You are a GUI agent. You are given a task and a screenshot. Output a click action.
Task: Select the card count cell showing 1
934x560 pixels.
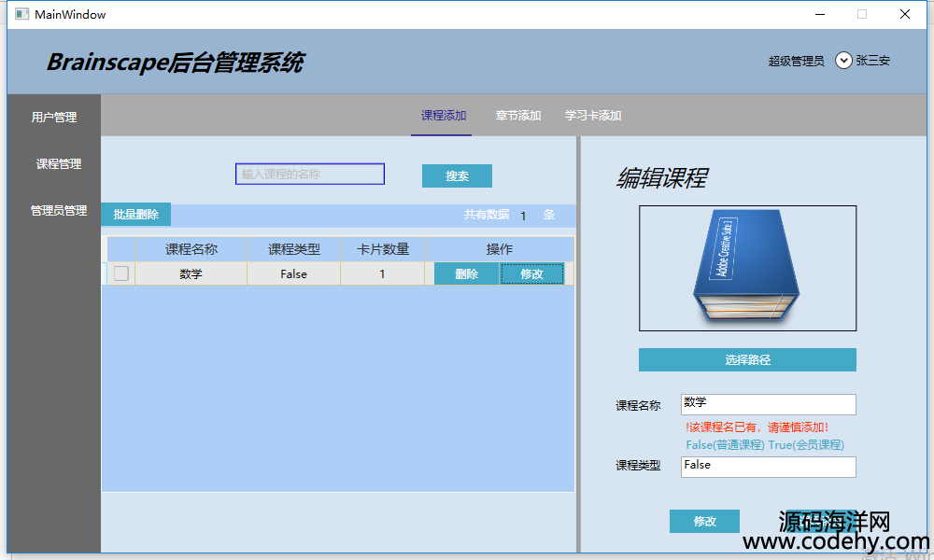[x=382, y=273]
